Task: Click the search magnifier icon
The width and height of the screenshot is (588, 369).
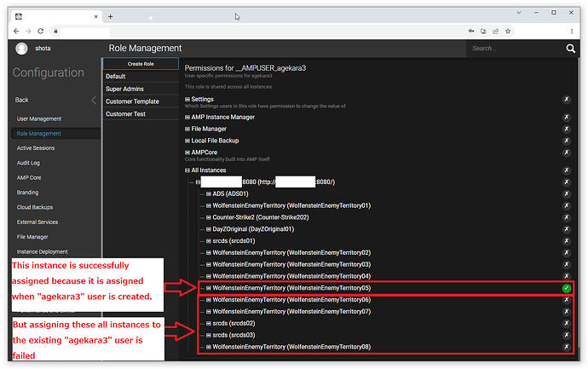Action: pyautogui.click(x=570, y=49)
